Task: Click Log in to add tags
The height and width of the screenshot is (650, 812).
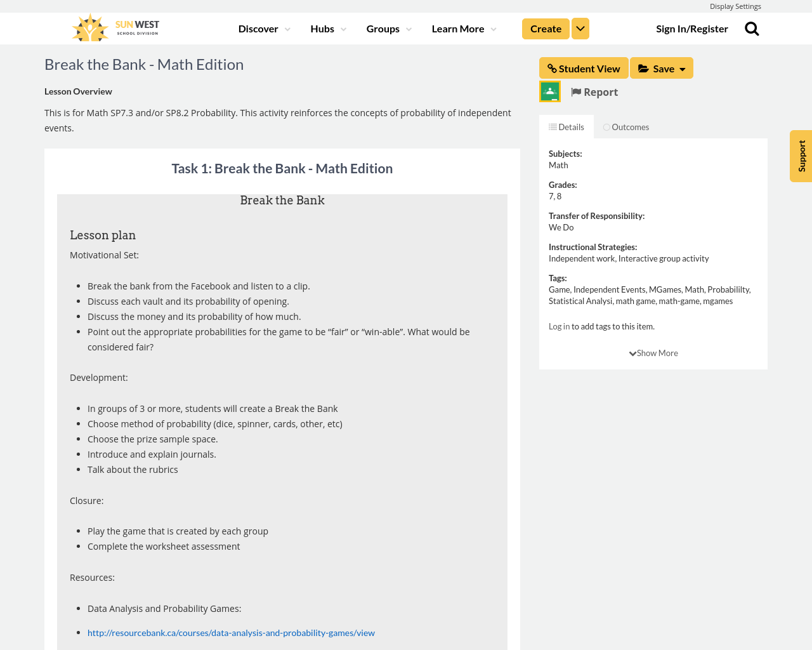Action: click(559, 325)
